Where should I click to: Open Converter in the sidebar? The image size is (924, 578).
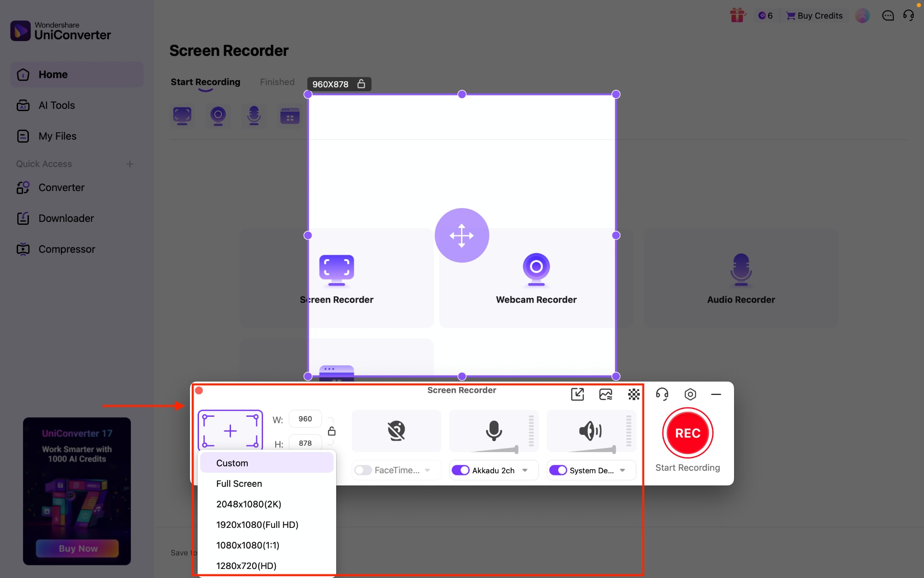coord(77,187)
